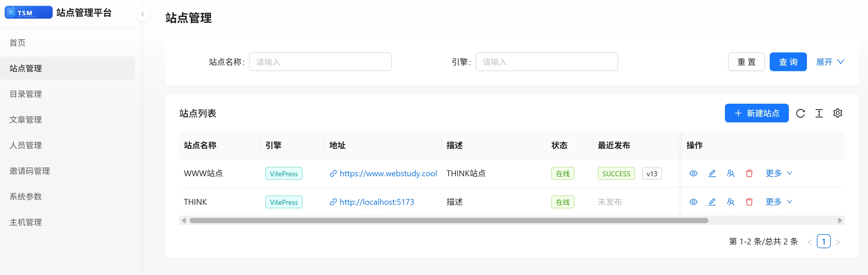Click the v13 version tag
Viewport: 868px width, 275px height.
652,173
